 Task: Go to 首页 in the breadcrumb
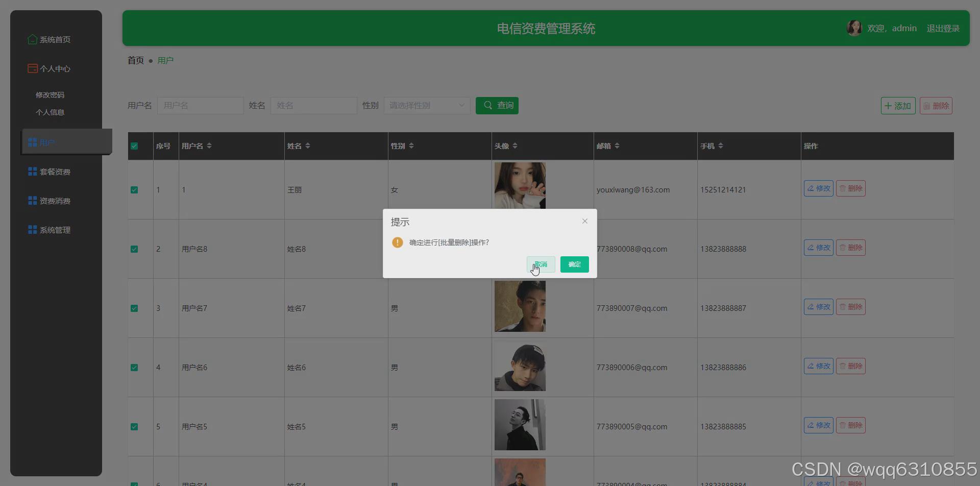pyautogui.click(x=136, y=60)
